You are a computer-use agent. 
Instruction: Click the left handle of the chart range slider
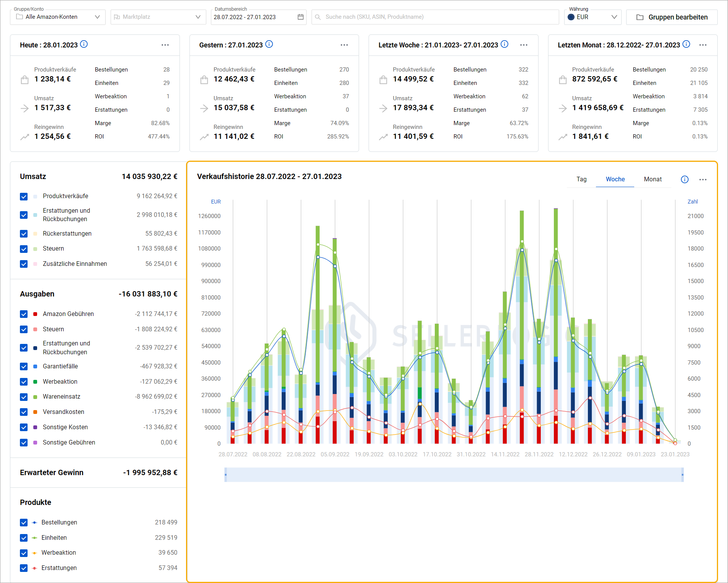(226, 475)
